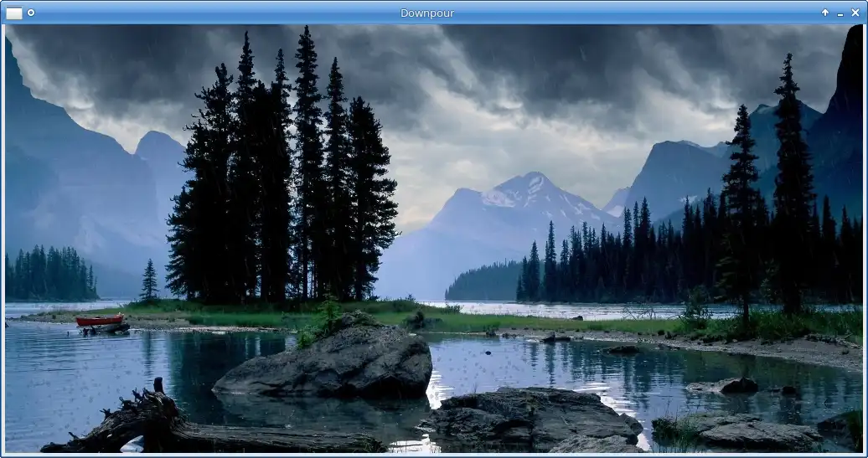Open the window menu icon in the title bar
Viewport: 868px width, 458px height.
(x=14, y=13)
